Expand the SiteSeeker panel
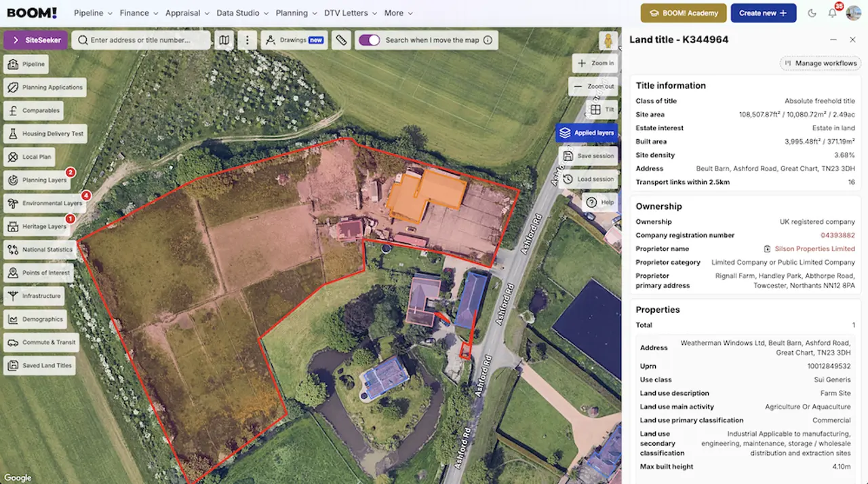 pos(35,40)
